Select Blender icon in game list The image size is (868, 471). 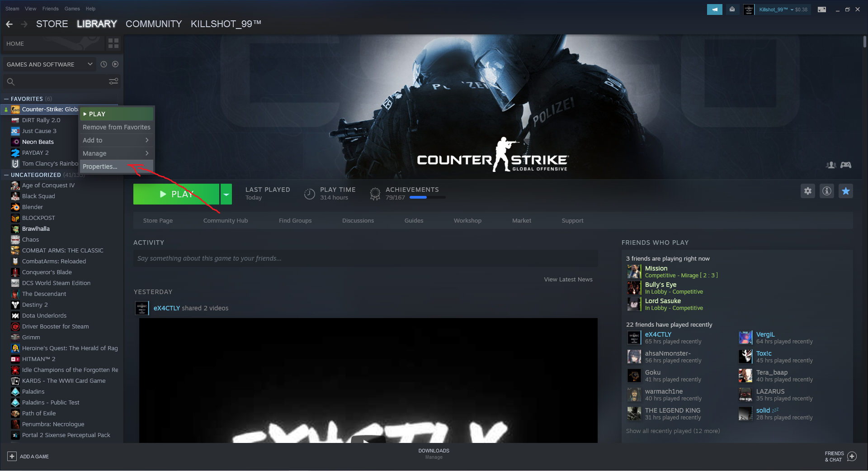15,207
